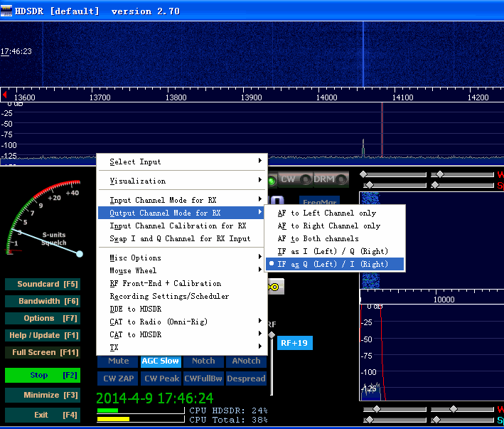Click the bottom-left slider under the audio spectrum
Viewport: 504px width, 429px height.
395,420
